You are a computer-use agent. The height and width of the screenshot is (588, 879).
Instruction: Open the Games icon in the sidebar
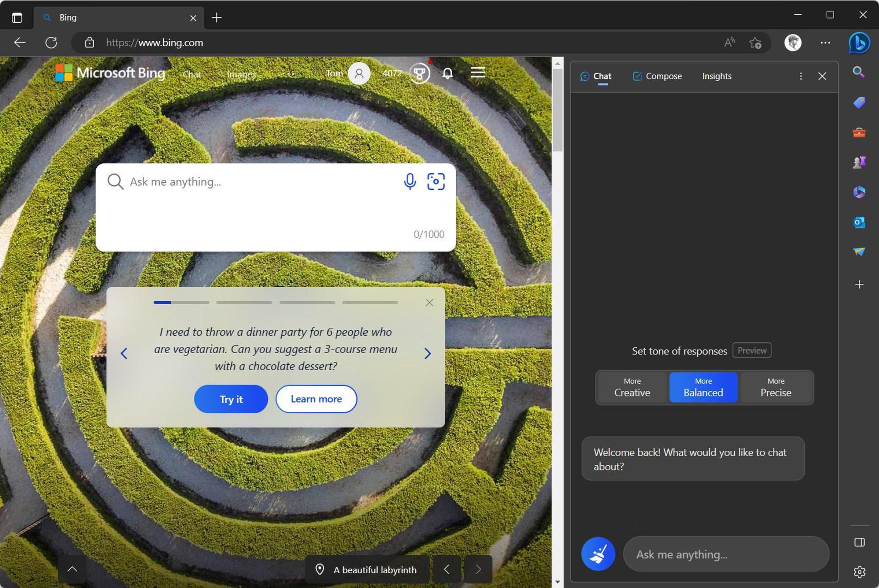(859, 162)
